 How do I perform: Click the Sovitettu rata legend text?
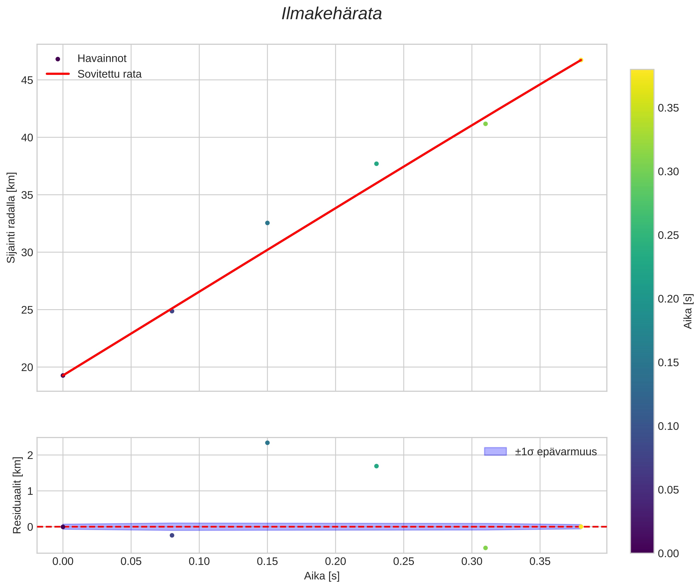point(110,74)
